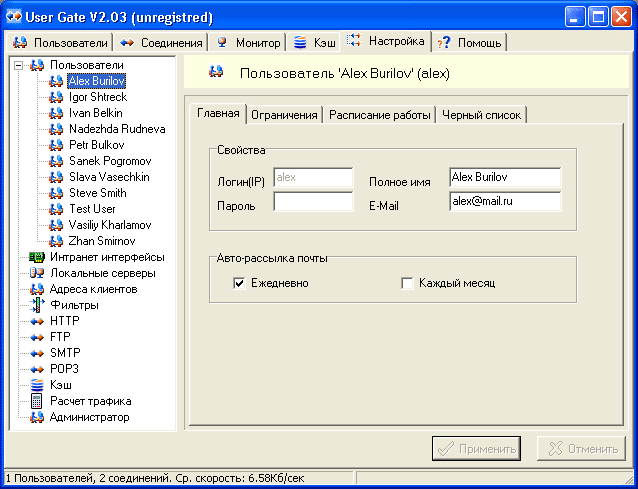
Task: Click the Администратор icon in tree
Action: pos(37,417)
